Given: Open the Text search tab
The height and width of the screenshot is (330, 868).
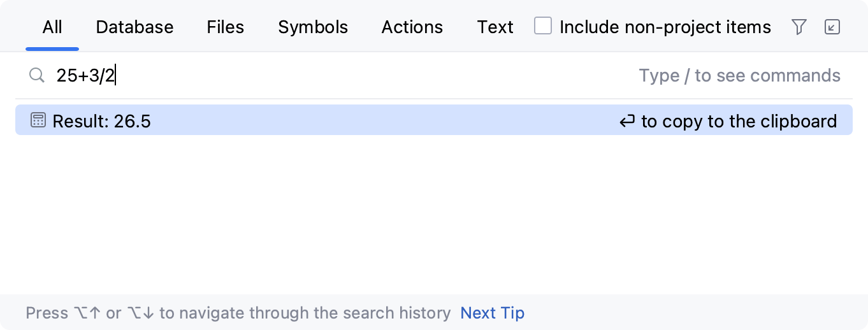Looking at the screenshot, I should (x=495, y=27).
